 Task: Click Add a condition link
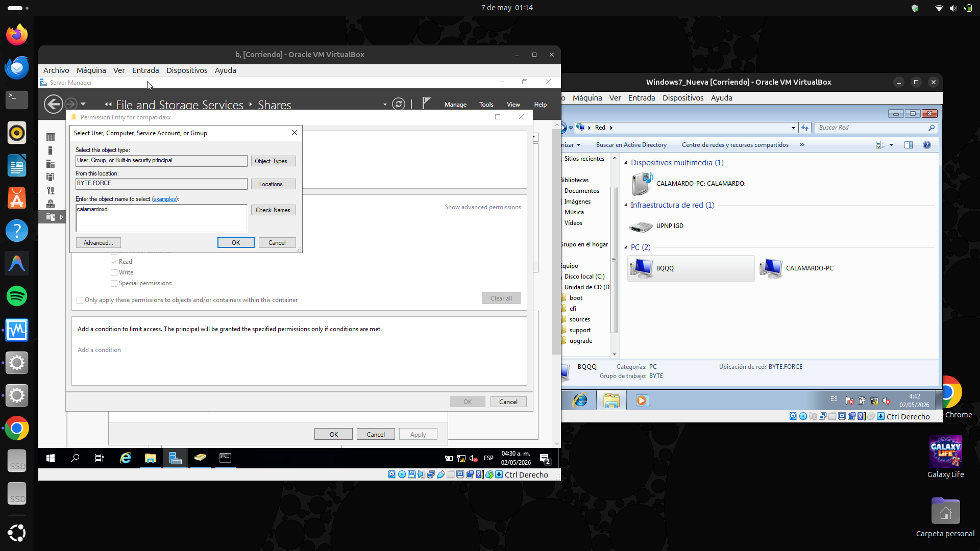[99, 350]
